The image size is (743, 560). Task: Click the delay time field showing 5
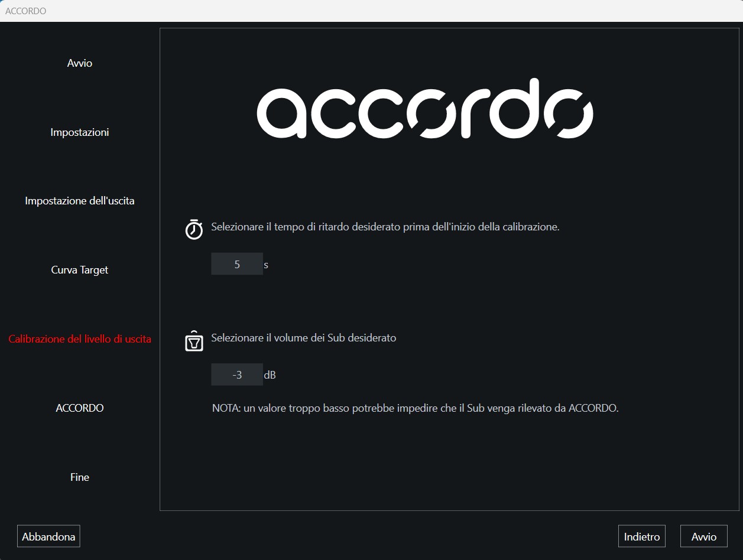tap(237, 264)
